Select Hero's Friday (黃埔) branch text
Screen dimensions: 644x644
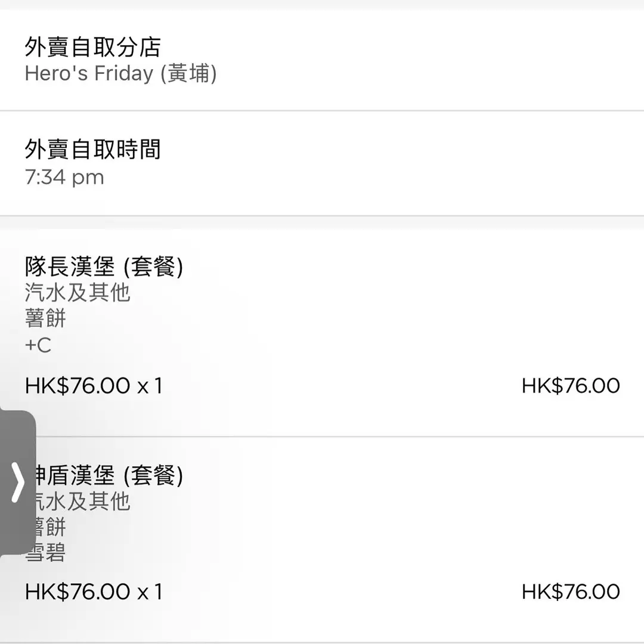(120, 73)
